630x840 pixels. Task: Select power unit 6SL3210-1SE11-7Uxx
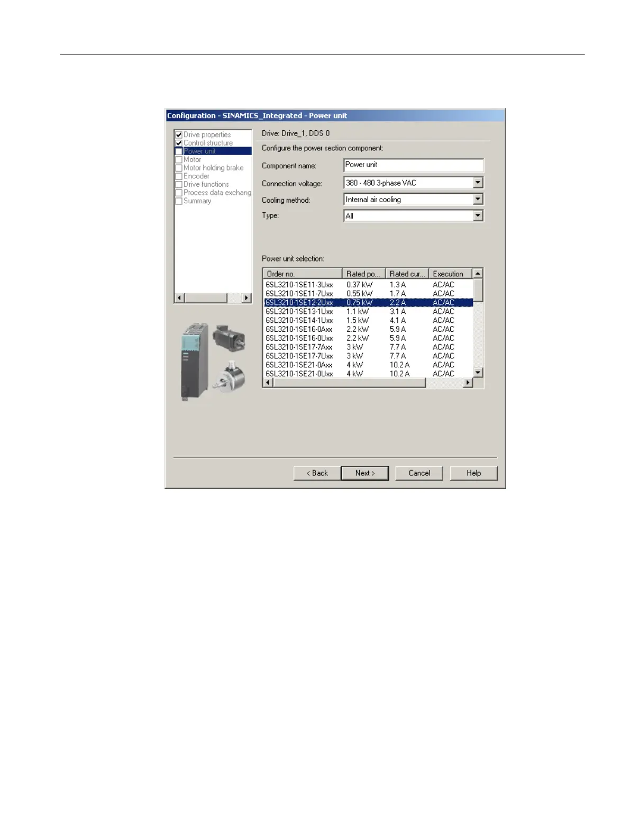tap(368, 294)
